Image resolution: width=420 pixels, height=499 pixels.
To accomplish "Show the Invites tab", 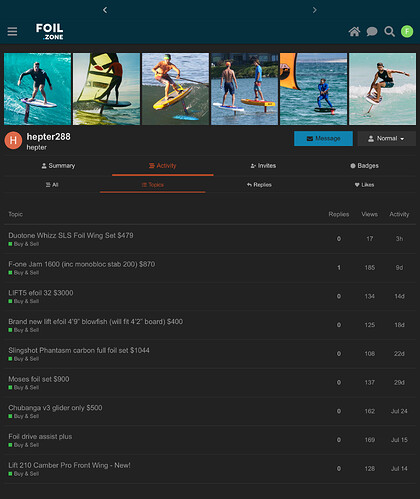I will click(263, 166).
